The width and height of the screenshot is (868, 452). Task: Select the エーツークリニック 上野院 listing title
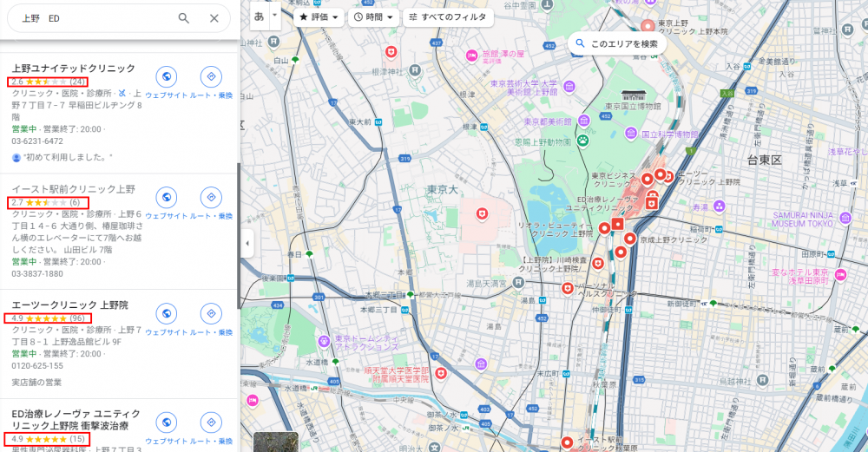(69, 305)
